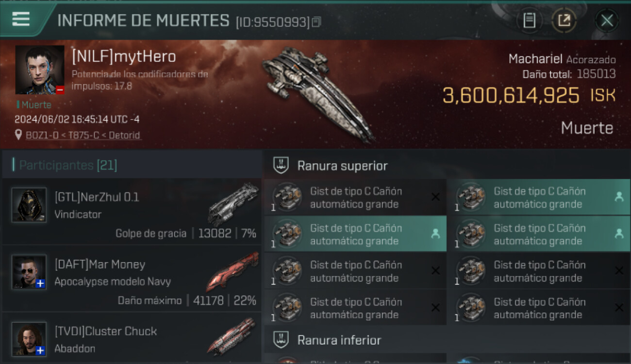This screenshot has width=631, height=364.
Task: Share the kill report via export icon
Action: 564,20
